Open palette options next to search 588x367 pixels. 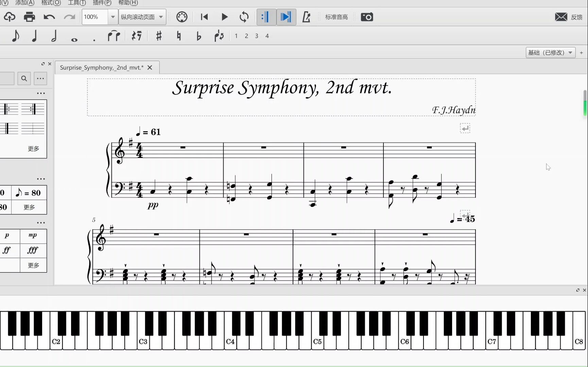point(40,78)
